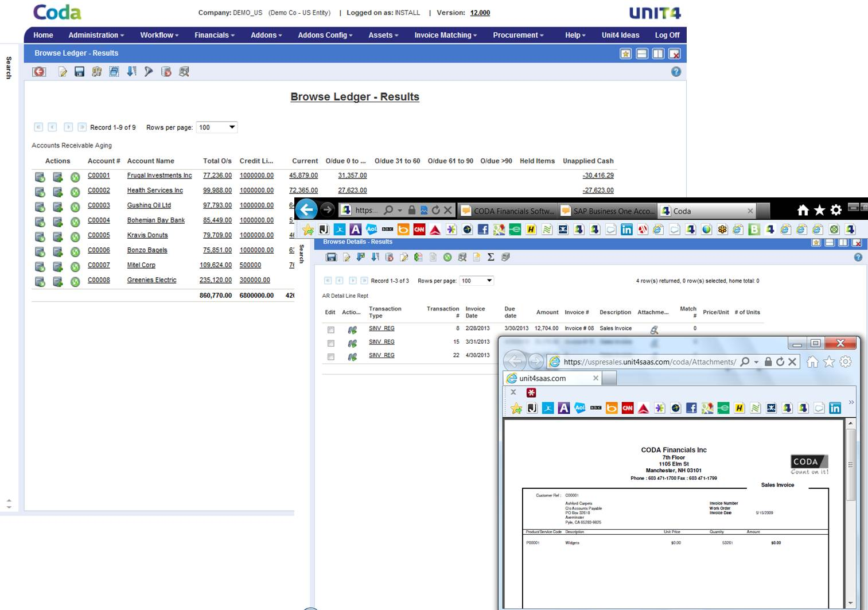Screen dimensions: 868x610
Task: Expand the Invoice Matching menu
Action: pyautogui.click(x=445, y=35)
